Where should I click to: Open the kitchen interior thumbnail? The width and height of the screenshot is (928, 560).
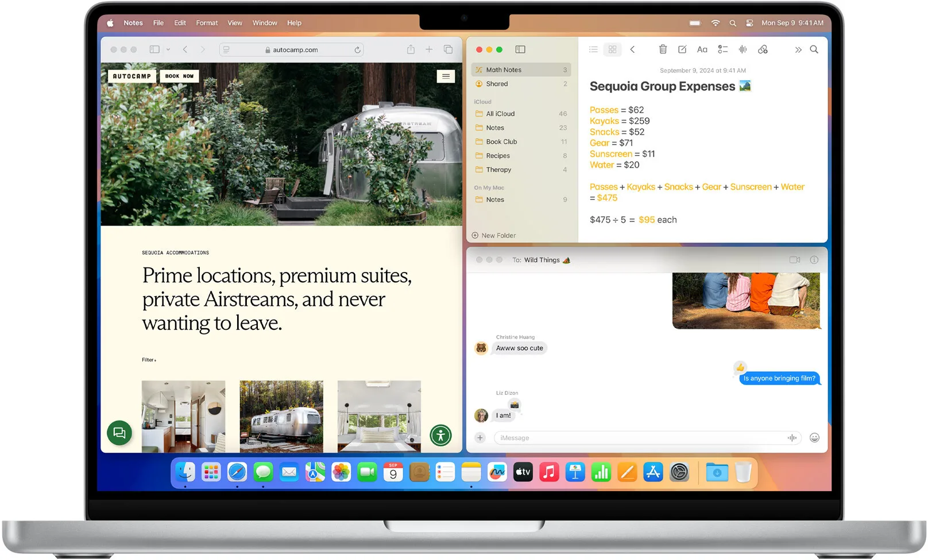click(x=183, y=417)
